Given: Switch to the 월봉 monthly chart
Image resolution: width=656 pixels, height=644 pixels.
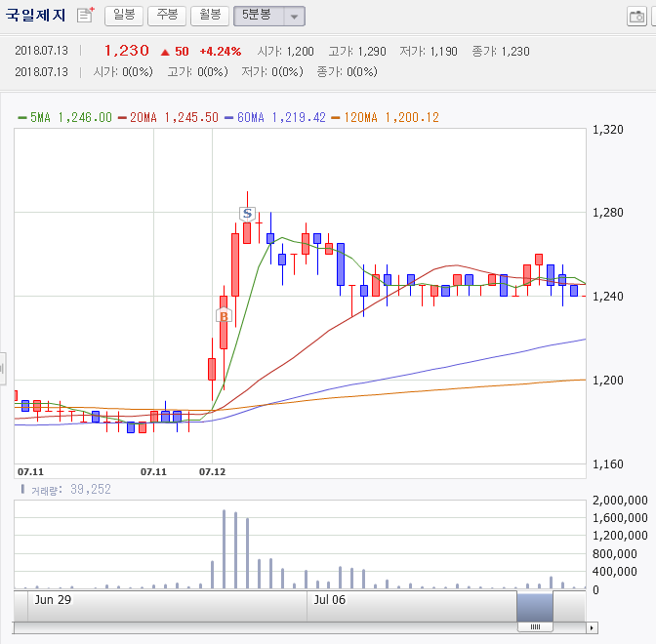Looking at the screenshot, I should click(x=210, y=16).
